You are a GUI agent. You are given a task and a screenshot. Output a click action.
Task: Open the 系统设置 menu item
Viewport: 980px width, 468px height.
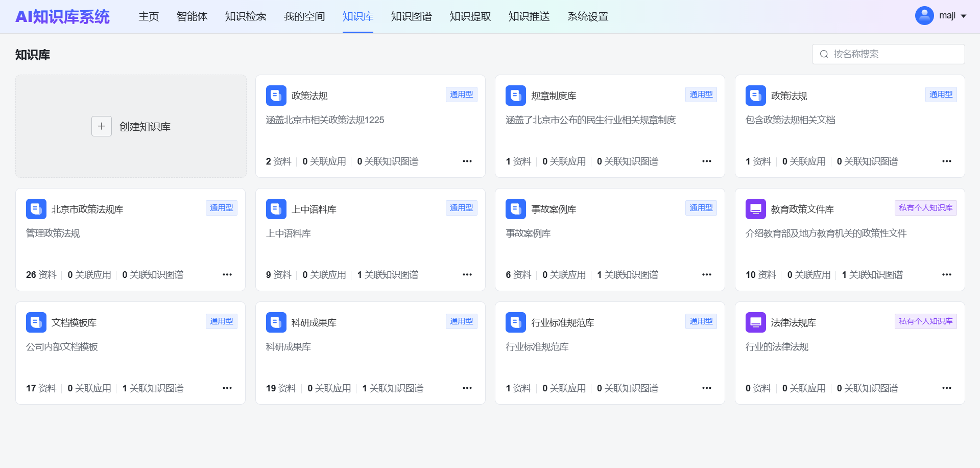point(588,17)
